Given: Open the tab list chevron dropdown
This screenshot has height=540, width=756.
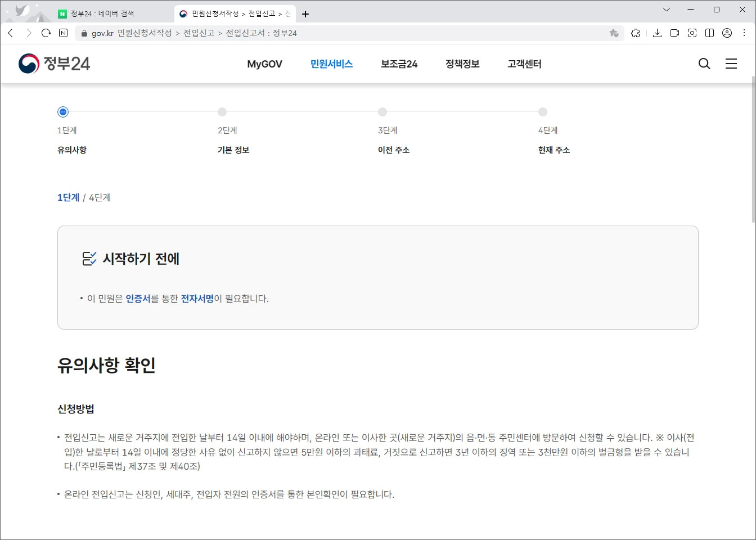Looking at the screenshot, I should 667,10.
